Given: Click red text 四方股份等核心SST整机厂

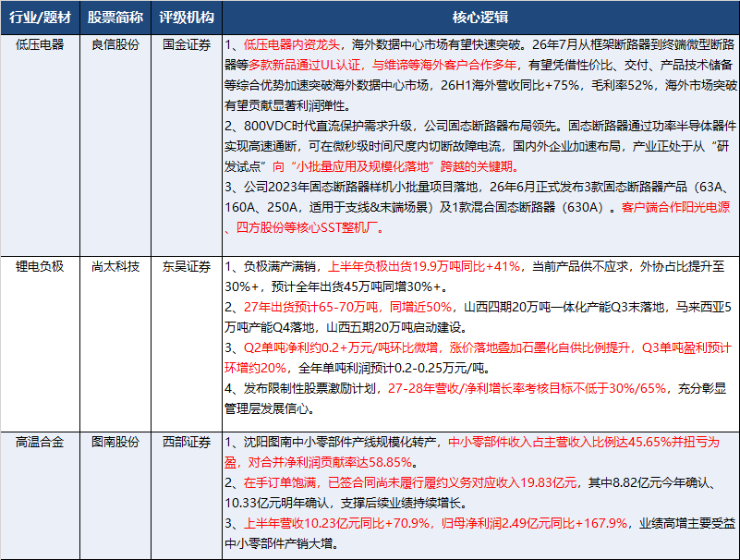Looking at the screenshot, I should 308,227.
